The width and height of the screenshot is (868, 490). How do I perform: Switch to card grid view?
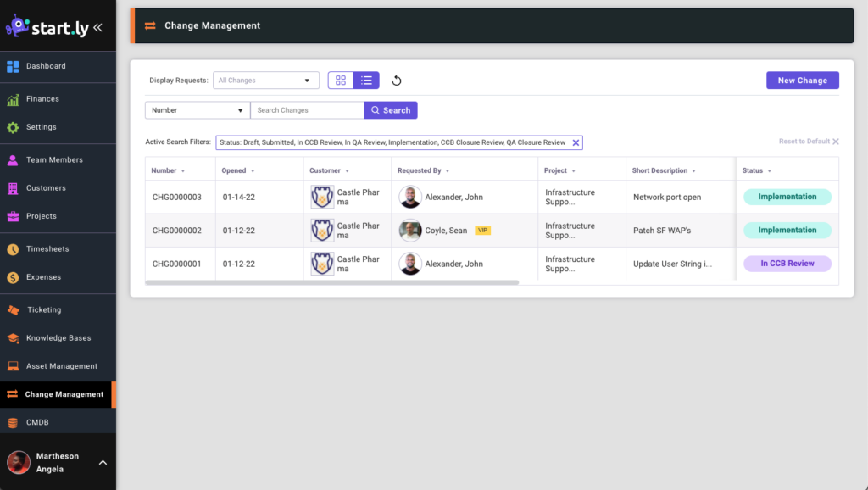pos(341,80)
